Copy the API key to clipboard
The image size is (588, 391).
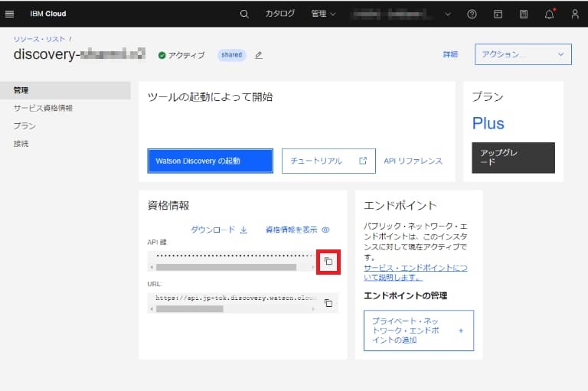(x=328, y=261)
